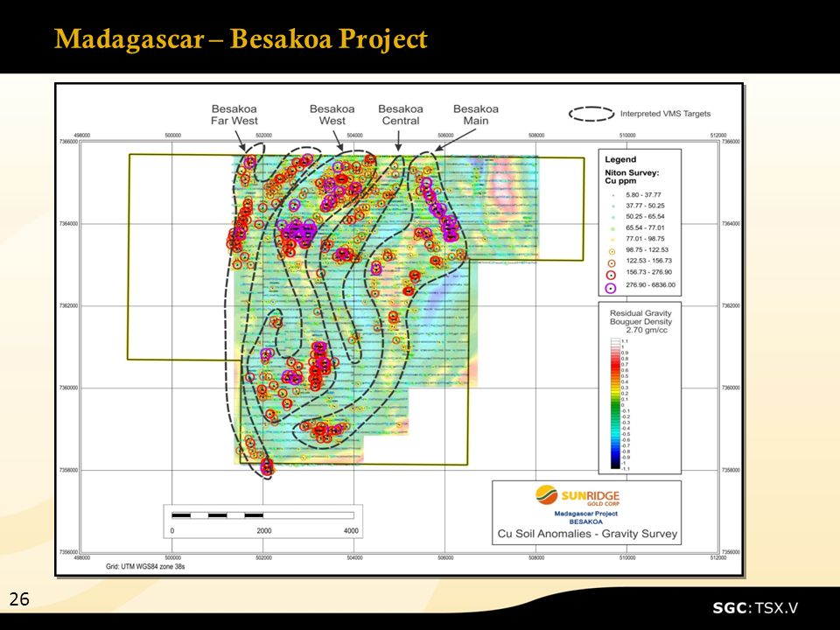Click the slide title Madagascar – Besakoa Project
This screenshot has height=630, width=840.
(241, 39)
